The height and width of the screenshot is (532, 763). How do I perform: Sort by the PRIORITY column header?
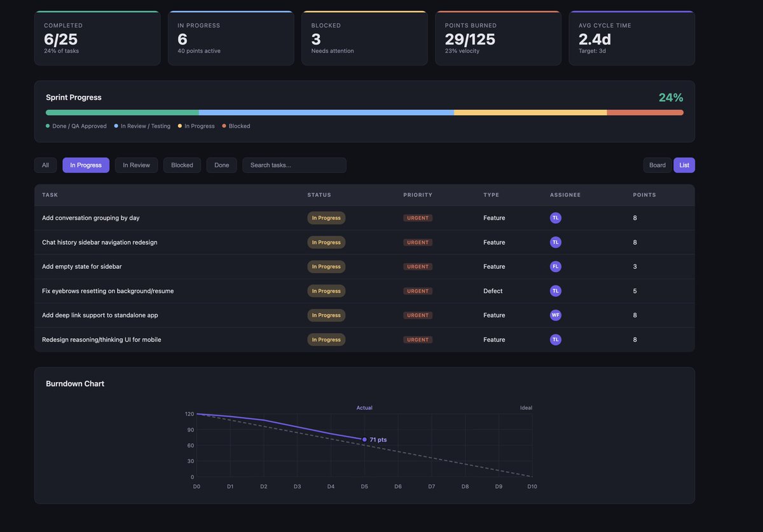418,195
